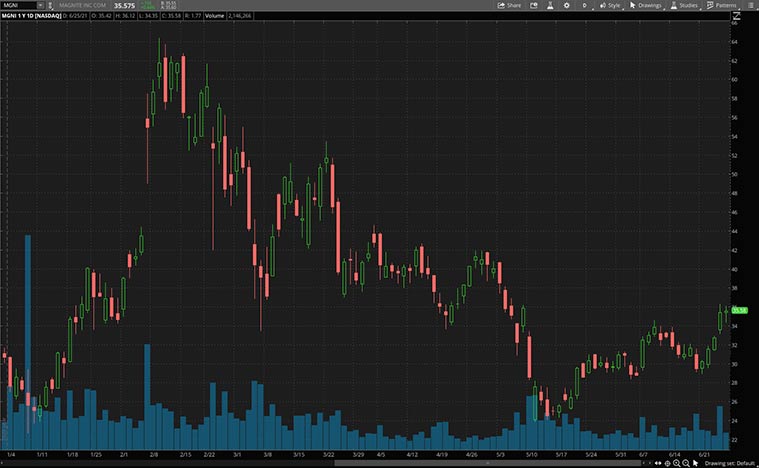
Task: Open chart settings gear icon
Action: pos(567,5)
